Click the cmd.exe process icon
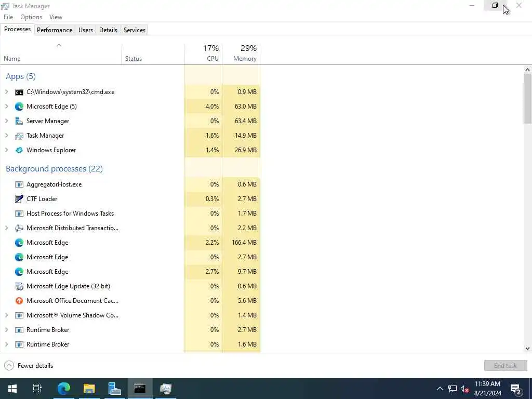The width and height of the screenshot is (532, 399). pyautogui.click(x=19, y=92)
